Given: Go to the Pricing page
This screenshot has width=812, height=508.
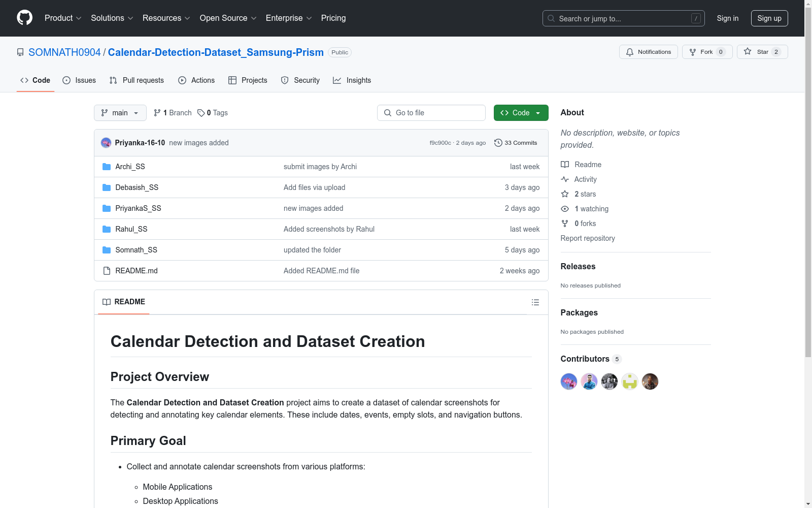Looking at the screenshot, I should coord(333,18).
